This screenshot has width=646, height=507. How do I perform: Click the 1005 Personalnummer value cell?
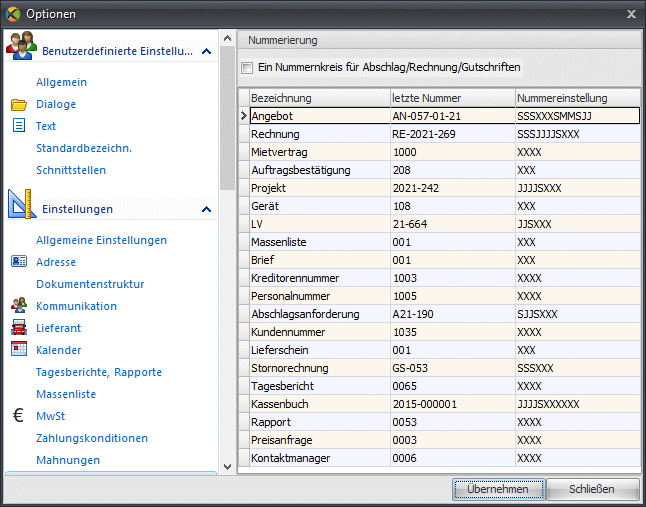453,296
